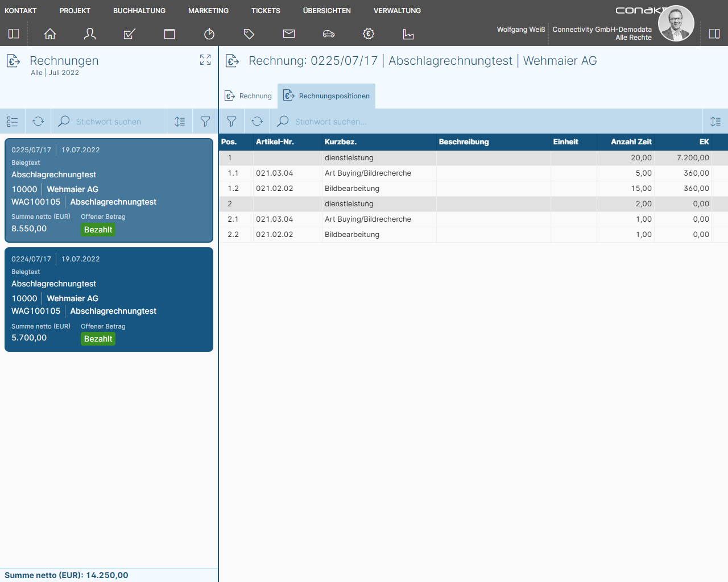The height and width of the screenshot is (582, 728).
Task: Open sort options in invoice list
Action: (180, 122)
